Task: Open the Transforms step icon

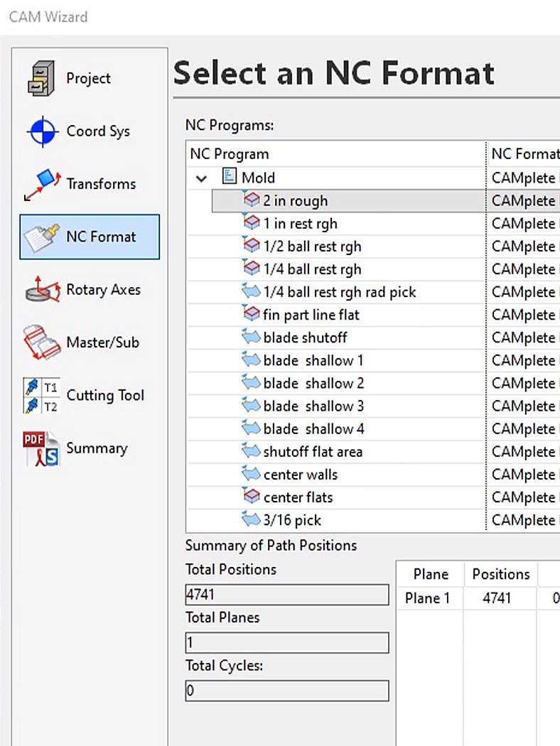Action: [42, 185]
